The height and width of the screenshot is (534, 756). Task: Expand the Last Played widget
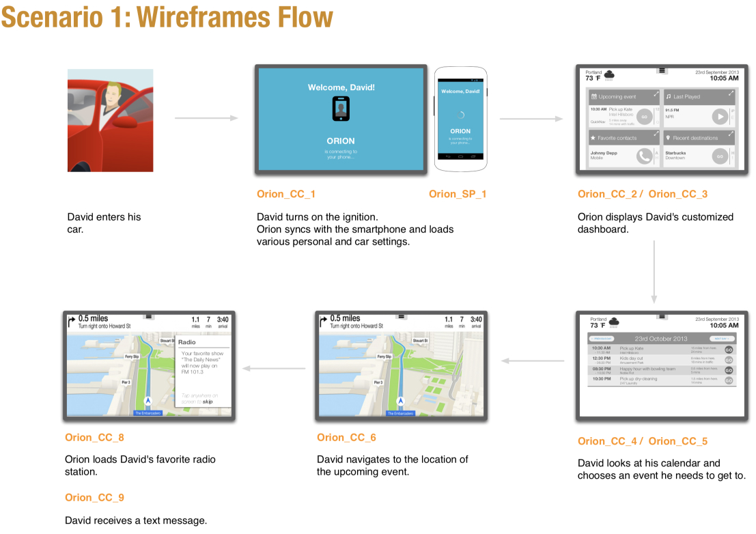(730, 93)
